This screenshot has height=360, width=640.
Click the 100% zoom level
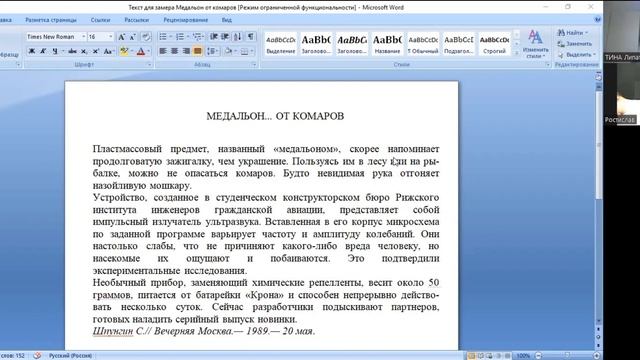(523, 356)
